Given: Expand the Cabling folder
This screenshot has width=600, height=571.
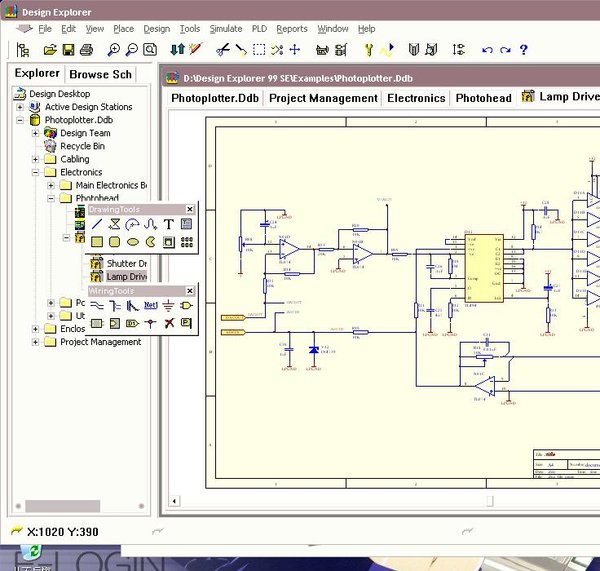Looking at the screenshot, I should click(36, 159).
